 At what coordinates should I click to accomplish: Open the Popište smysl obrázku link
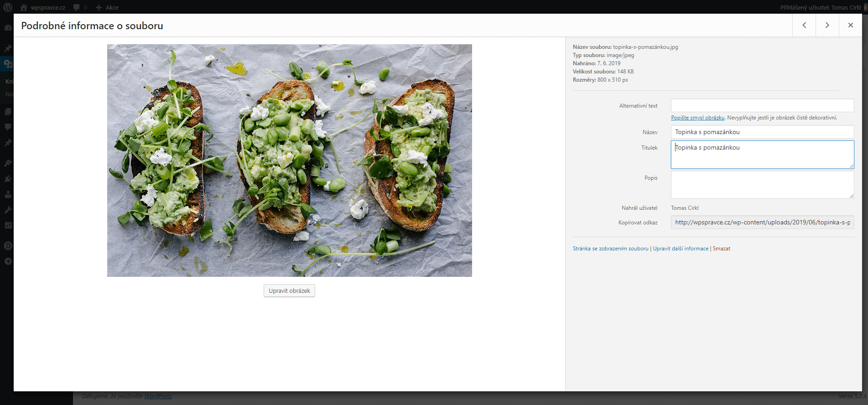tap(697, 118)
